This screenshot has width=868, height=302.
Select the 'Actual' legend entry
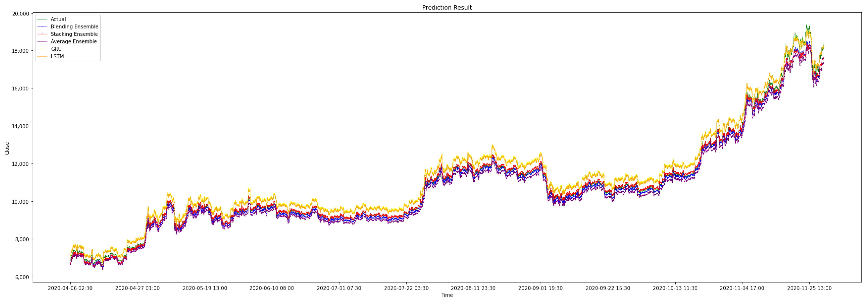[x=58, y=19]
